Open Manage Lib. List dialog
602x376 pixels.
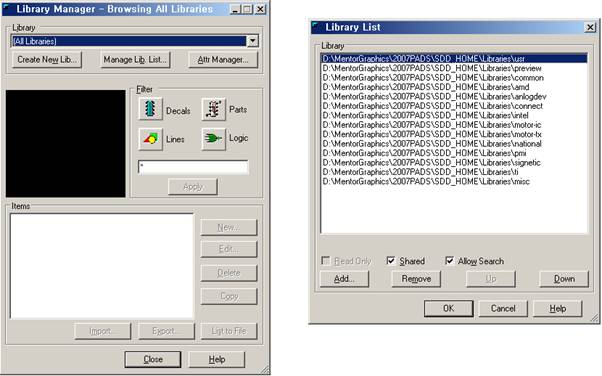(135, 60)
